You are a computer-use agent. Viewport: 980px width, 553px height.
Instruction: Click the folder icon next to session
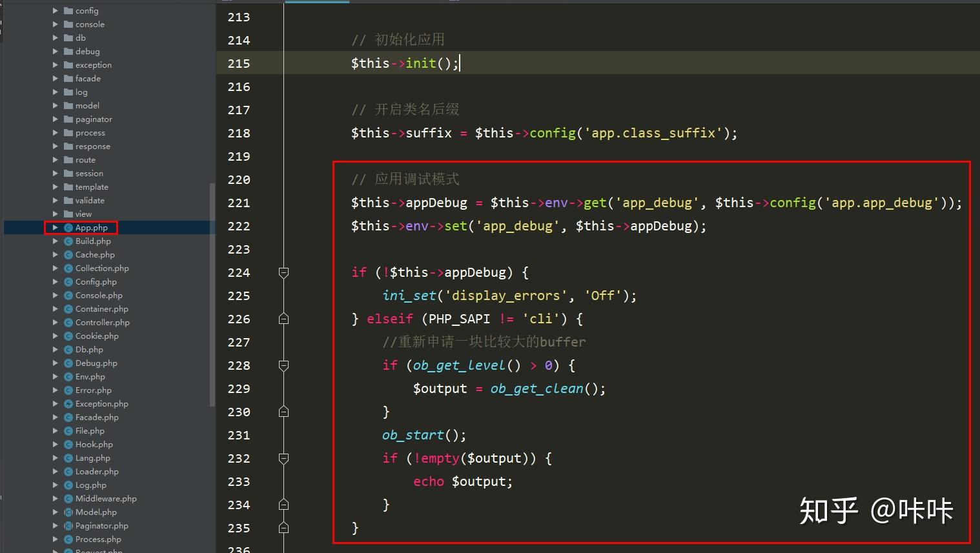pyautogui.click(x=67, y=173)
